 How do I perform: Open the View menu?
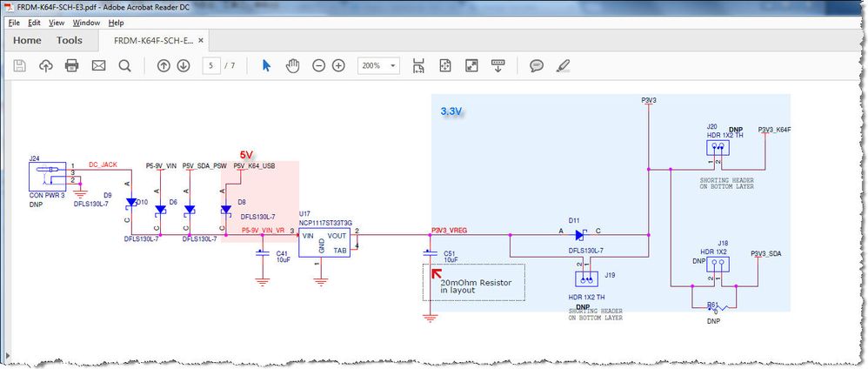[57, 23]
